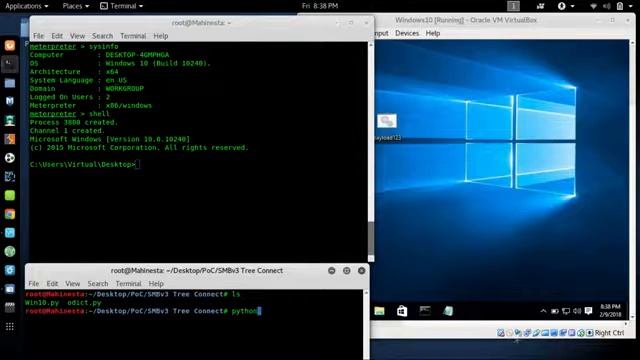Open Search menu in the SMBv3 Tree Connect terminal

(98, 283)
